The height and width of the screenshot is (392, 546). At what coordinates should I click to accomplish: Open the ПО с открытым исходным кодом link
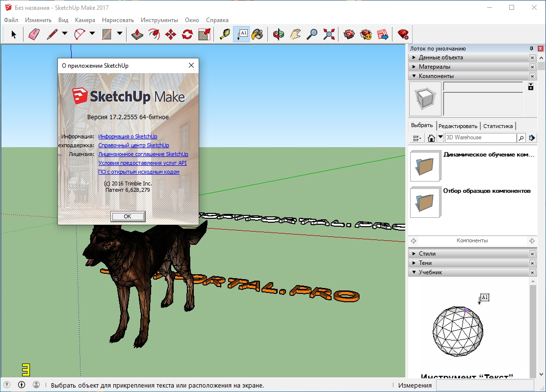pyautogui.click(x=139, y=172)
